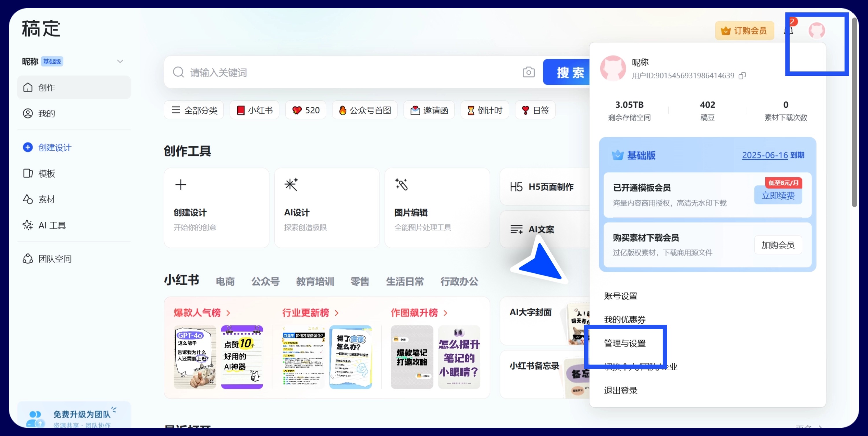Image resolution: width=868 pixels, height=436 pixels.
Task: Expand 作图飙升榜 ranking arrow
Action: click(x=446, y=313)
